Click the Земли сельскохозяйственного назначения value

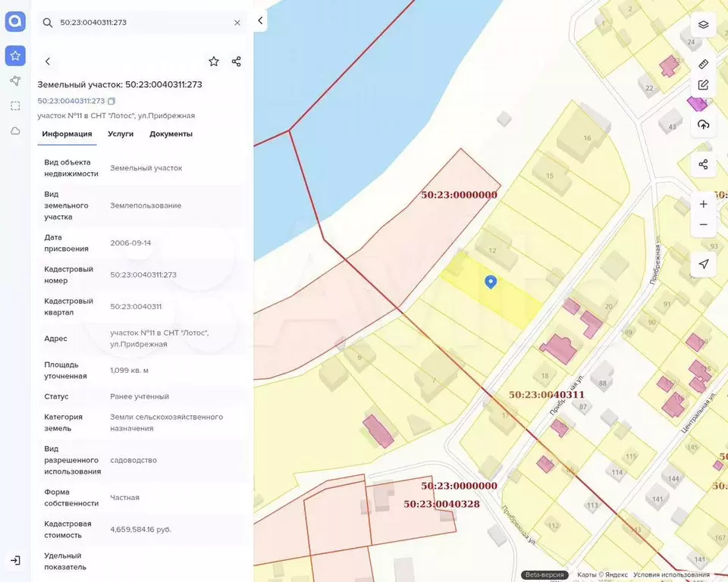click(166, 422)
